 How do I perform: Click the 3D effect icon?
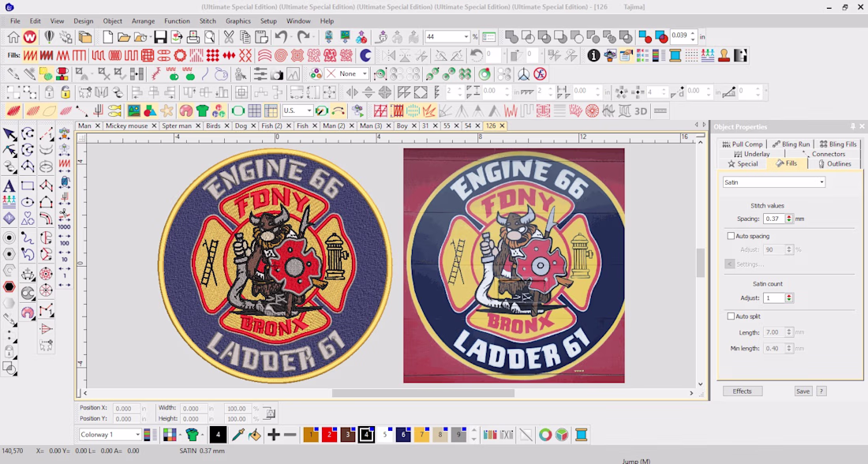tap(641, 110)
